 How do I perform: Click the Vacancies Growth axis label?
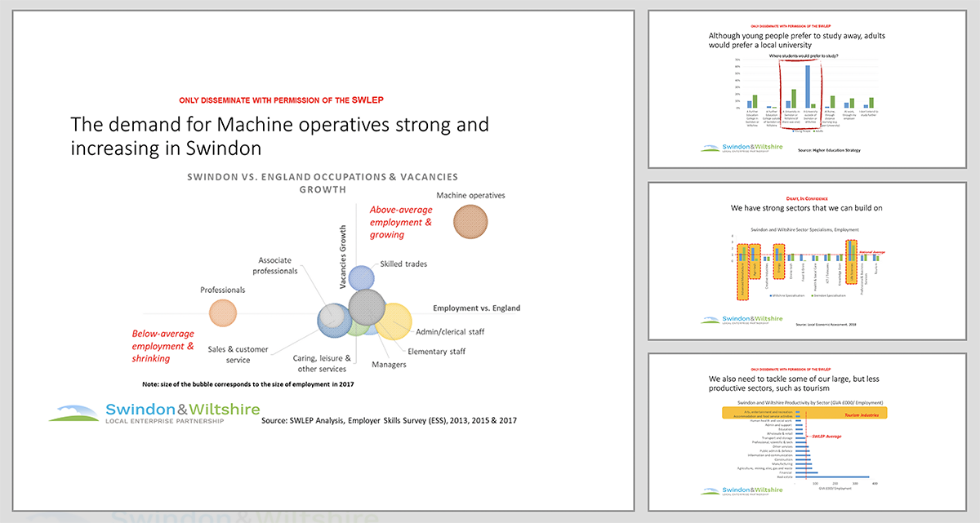[342, 255]
